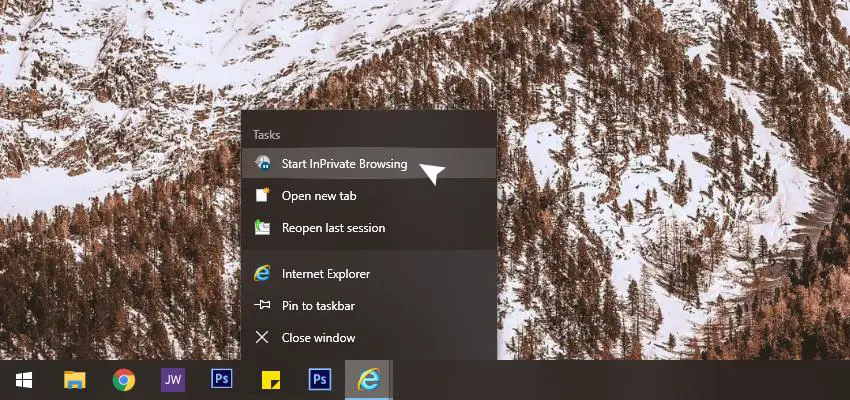850x400 pixels.
Task: Open Sticky Notes from the taskbar
Action: pos(270,380)
